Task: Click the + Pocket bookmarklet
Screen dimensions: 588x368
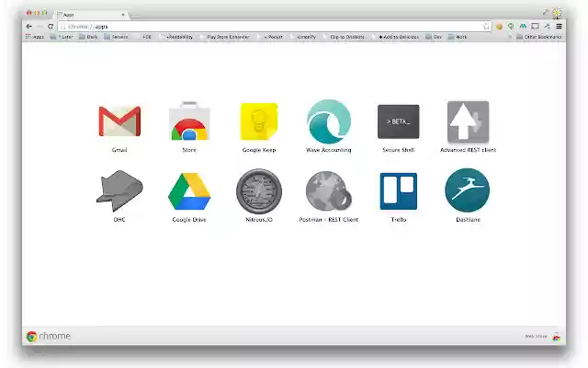Action: 270,37
